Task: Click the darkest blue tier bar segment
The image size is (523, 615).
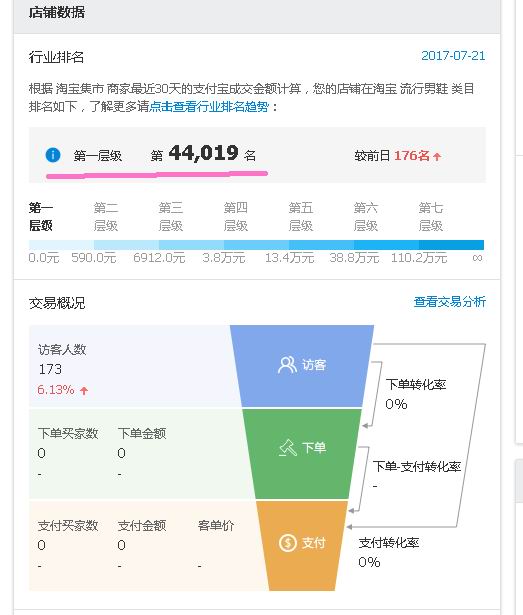Action: [451, 245]
